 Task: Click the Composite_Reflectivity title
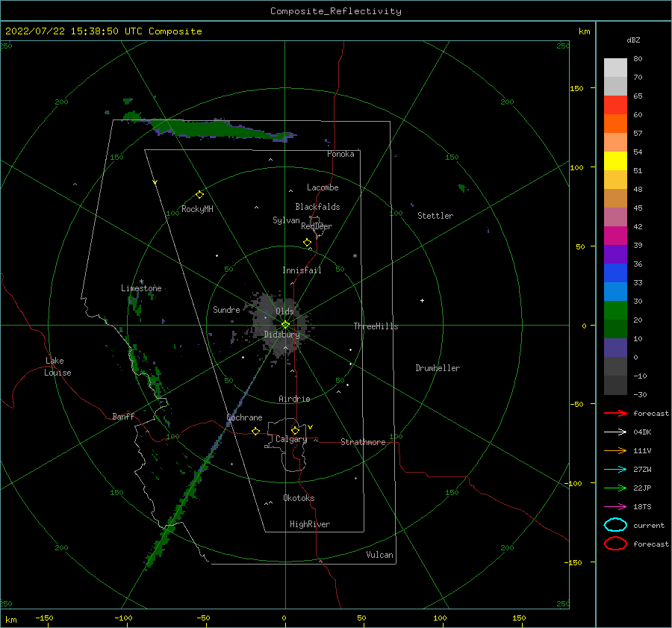tap(335, 11)
